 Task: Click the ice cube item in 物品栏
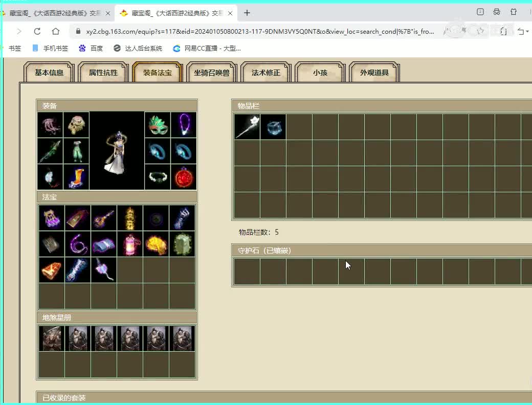point(273,126)
